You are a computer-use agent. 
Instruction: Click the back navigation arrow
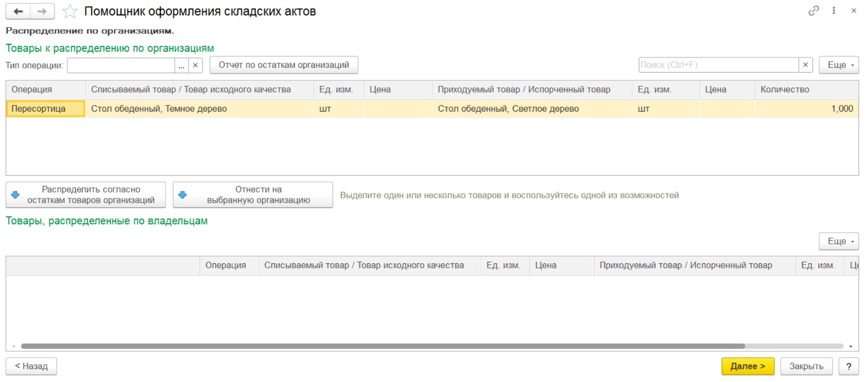coord(18,11)
